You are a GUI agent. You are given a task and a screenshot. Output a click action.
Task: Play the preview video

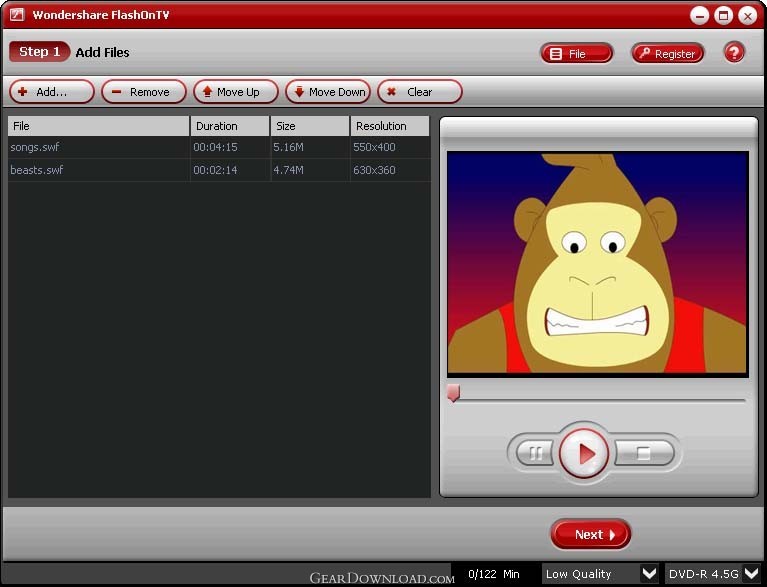pyautogui.click(x=584, y=453)
